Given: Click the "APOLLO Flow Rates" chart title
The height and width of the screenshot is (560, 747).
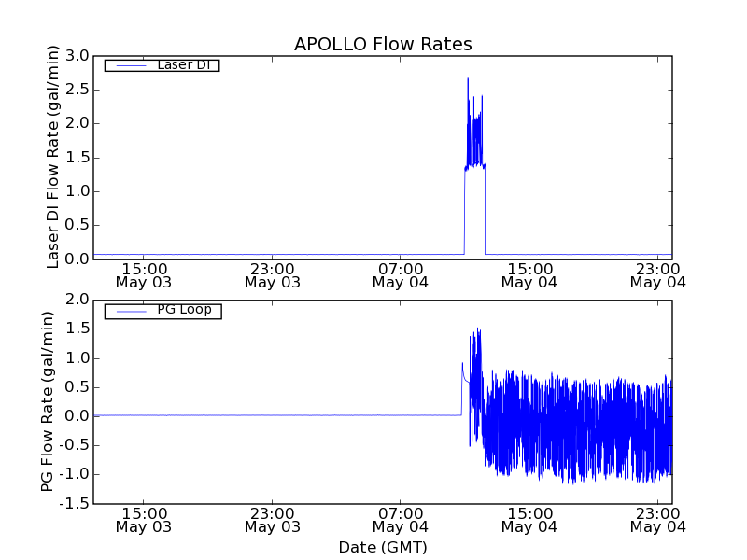Looking at the screenshot, I should pos(383,44).
